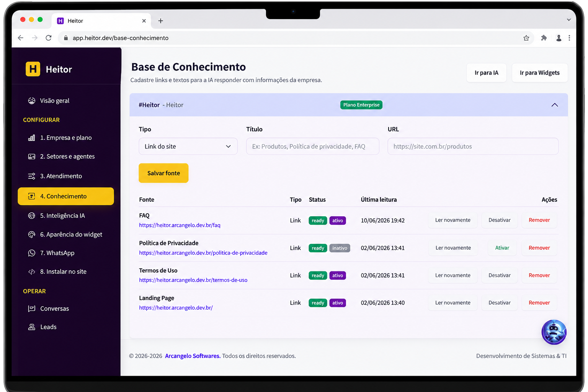Click Ler novamente for FAQ

coord(453,220)
